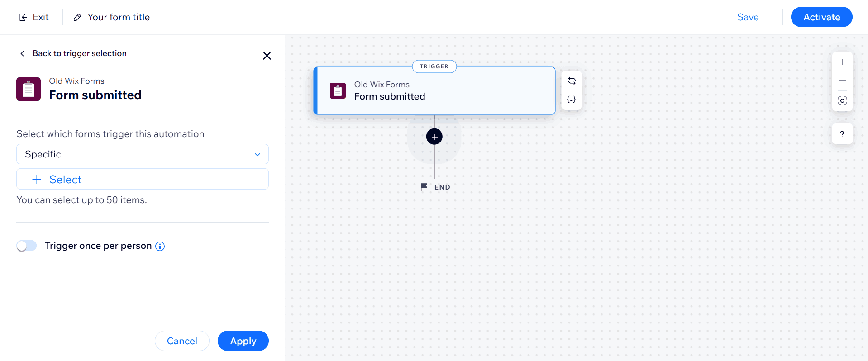This screenshot has height=361, width=868.
Task: Open the help question mark button
Action: pos(842,134)
